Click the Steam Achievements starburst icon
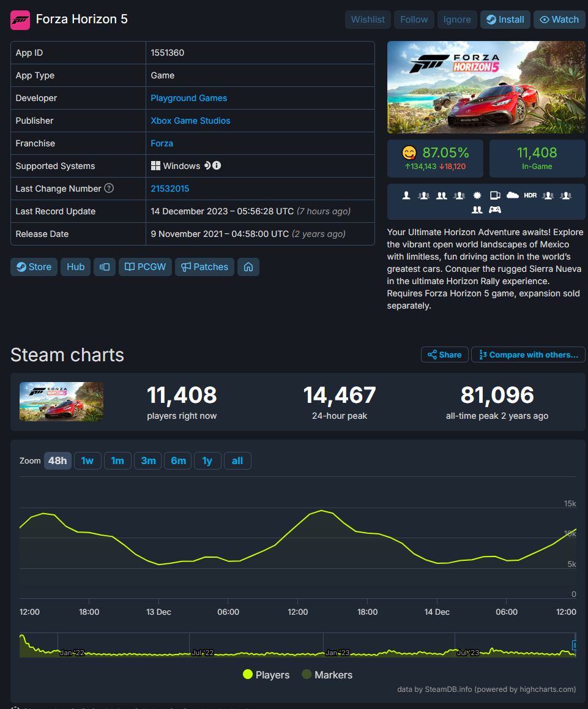Screen dimensions: 588x709 click(477, 195)
